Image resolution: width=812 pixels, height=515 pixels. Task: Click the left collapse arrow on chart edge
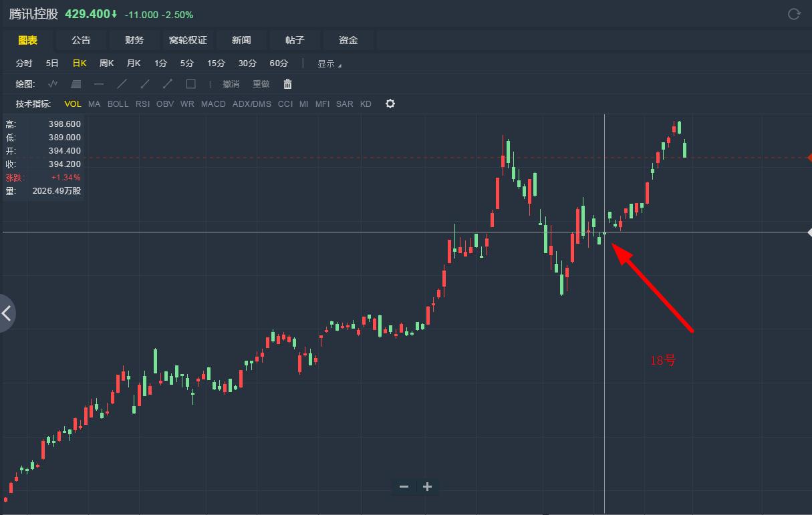[7, 313]
